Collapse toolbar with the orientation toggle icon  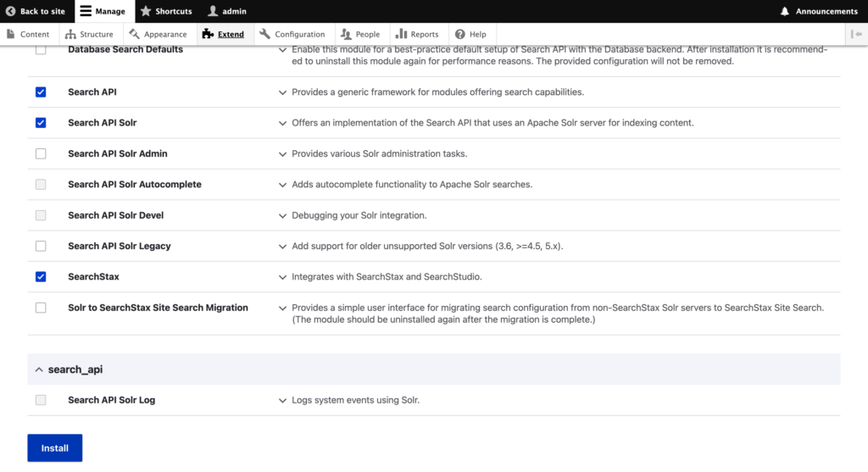pyautogui.click(x=856, y=34)
